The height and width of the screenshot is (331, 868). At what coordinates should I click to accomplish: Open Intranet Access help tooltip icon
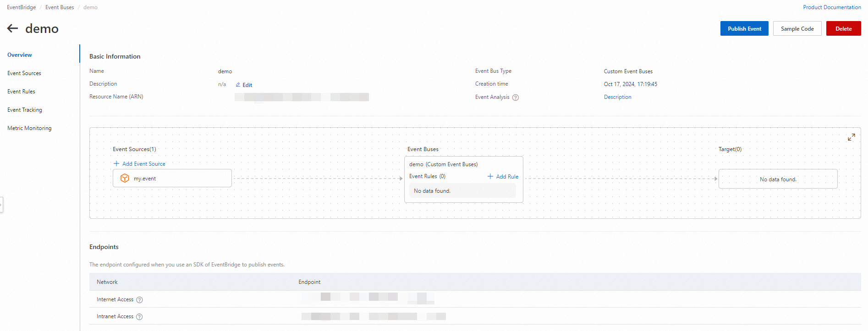(140, 317)
